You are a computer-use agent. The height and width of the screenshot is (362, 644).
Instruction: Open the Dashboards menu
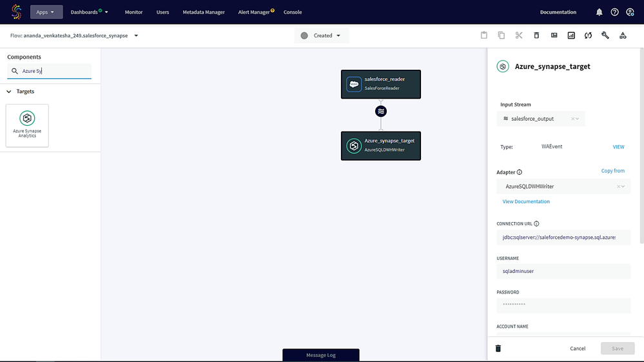coord(89,12)
